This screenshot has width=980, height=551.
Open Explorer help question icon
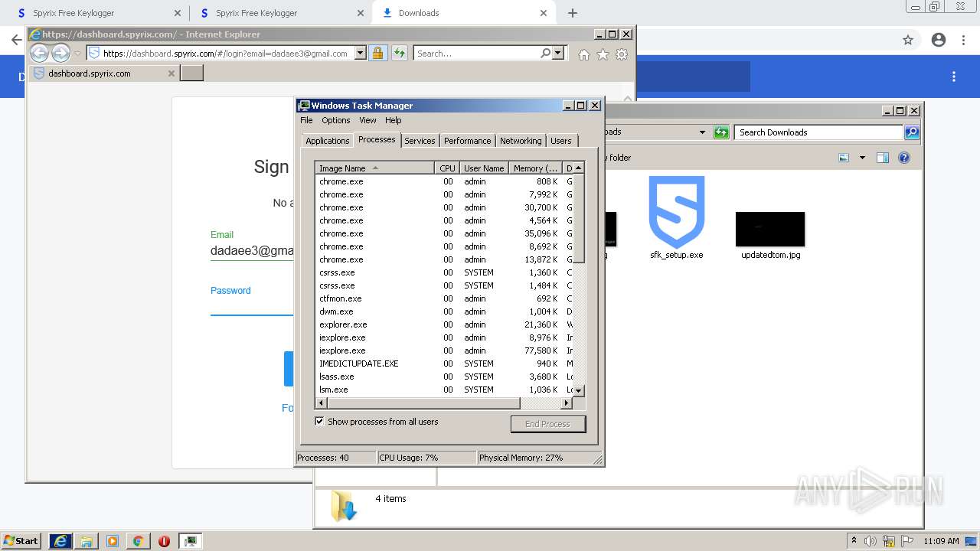[x=904, y=158]
